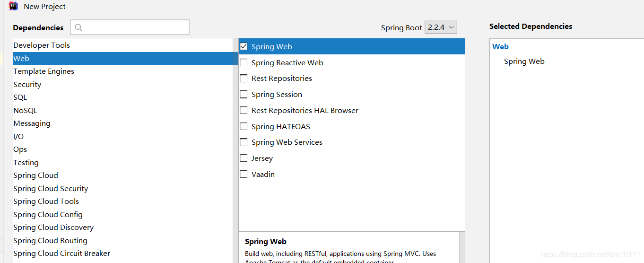The width and height of the screenshot is (644, 263).
Task: Enable the Jersey checkbox
Action: tap(244, 158)
